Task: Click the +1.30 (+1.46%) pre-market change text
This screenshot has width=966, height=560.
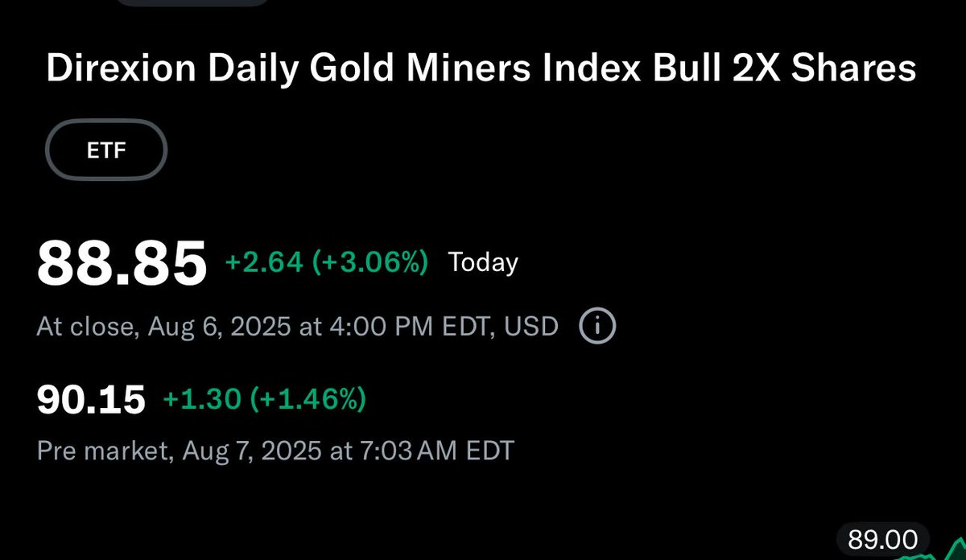Action: point(264,396)
